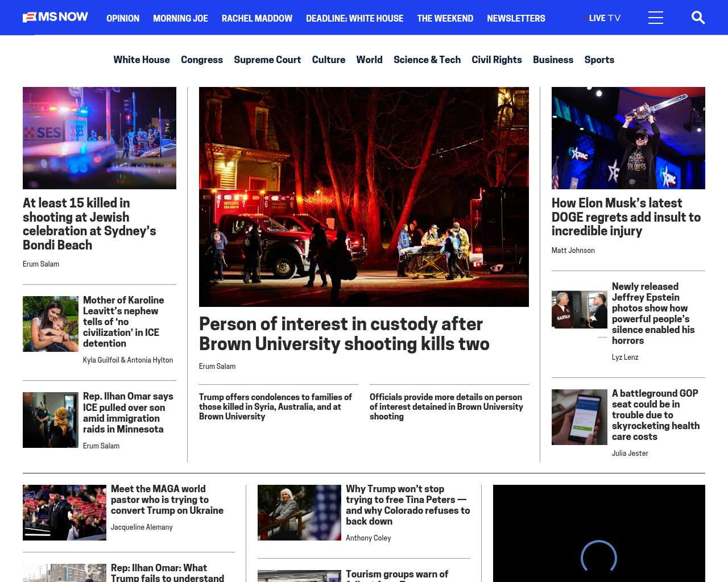Image resolution: width=728 pixels, height=582 pixels.
Task: Open the Newsletters page
Action: [515, 18]
